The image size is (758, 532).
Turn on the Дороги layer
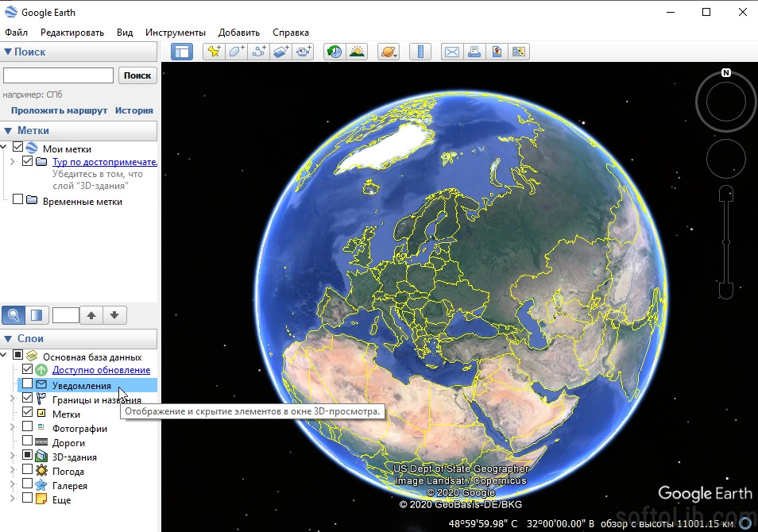point(28,441)
